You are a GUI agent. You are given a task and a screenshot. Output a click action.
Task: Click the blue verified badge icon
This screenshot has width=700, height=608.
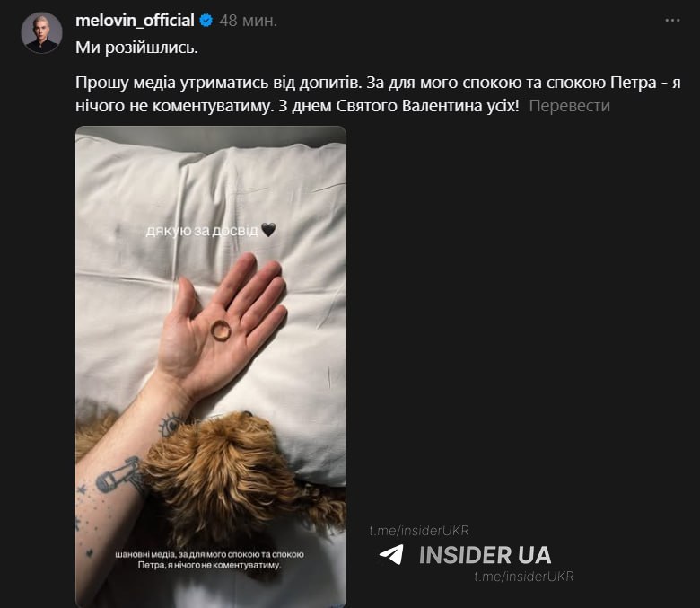point(206,21)
